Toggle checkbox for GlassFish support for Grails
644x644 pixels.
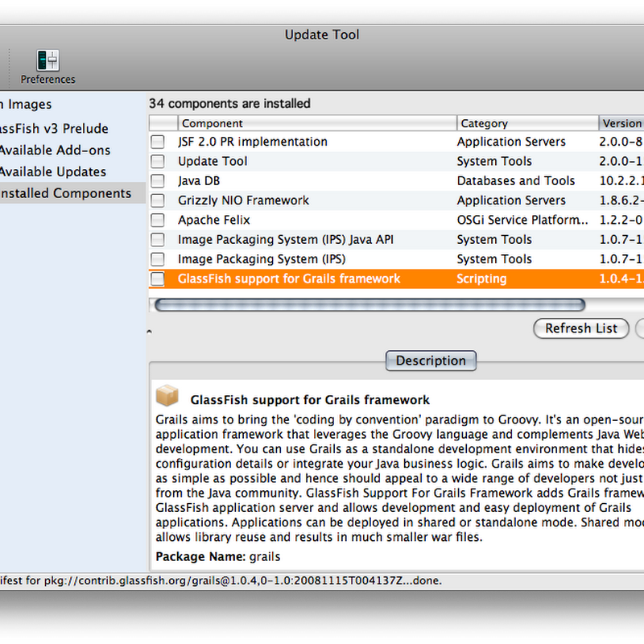(157, 279)
